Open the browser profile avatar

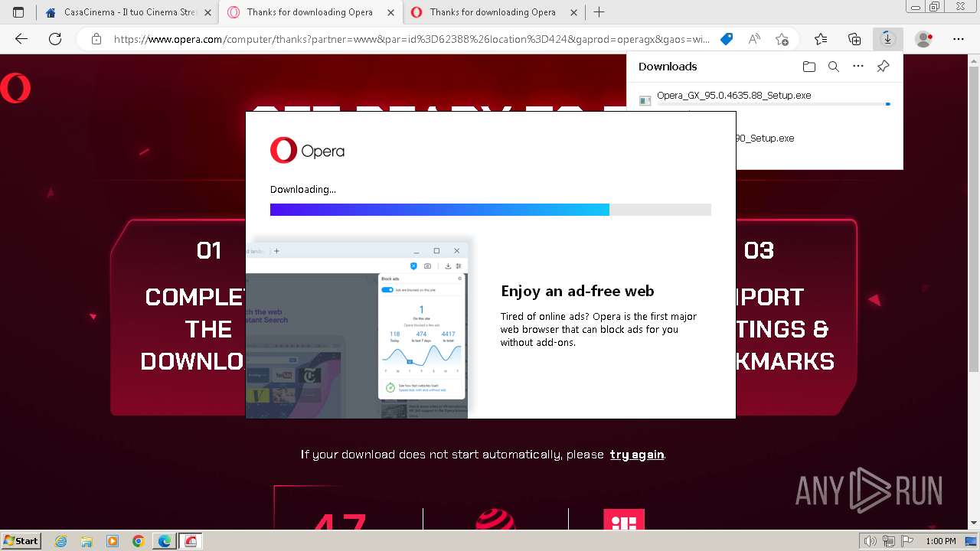click(924, 39)
